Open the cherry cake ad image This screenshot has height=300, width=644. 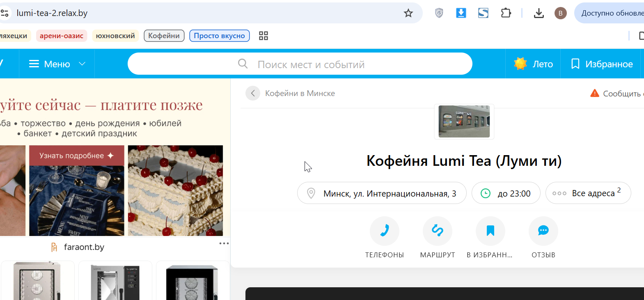(x=175, y=190)
